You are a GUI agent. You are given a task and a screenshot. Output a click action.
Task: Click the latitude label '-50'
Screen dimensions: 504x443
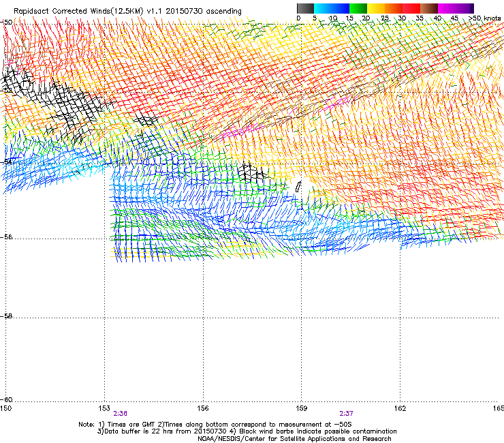tap(6, 22)
